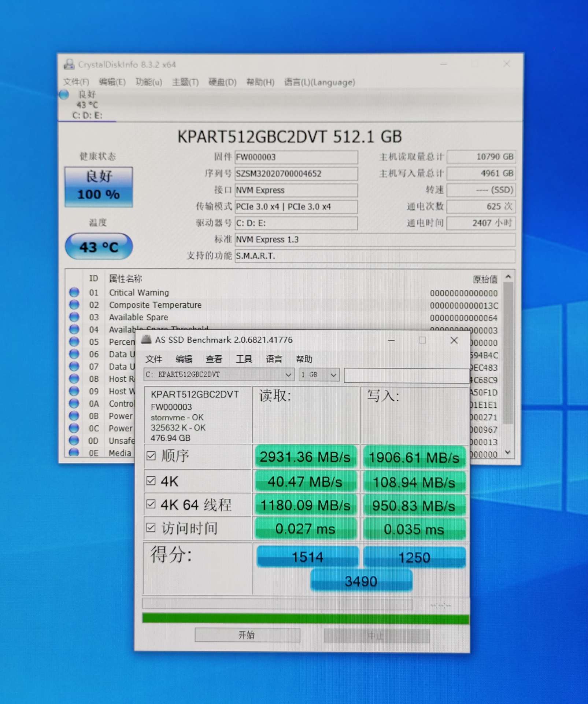Open CrystalDiskInfo 帮助(H) menu
The height and width of the screenshot is (704, 588).
[260, 82]
